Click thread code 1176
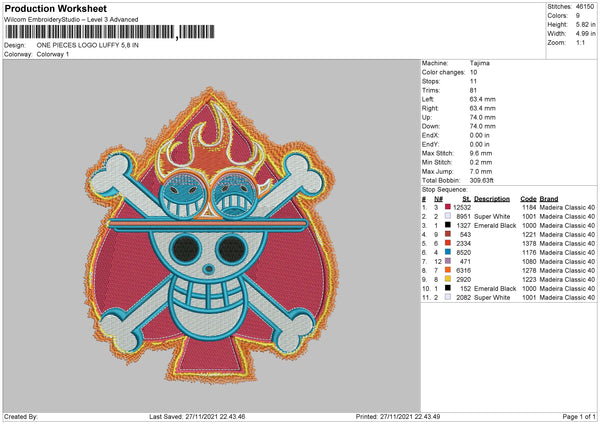 529,253
